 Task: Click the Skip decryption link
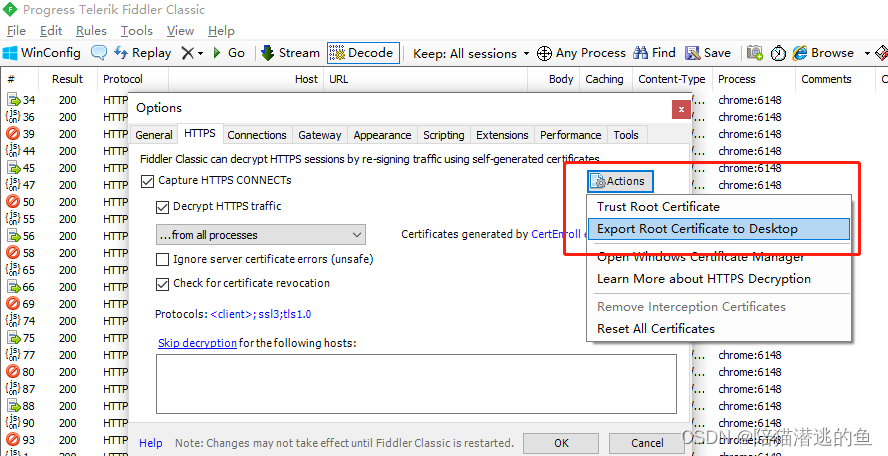197,343
